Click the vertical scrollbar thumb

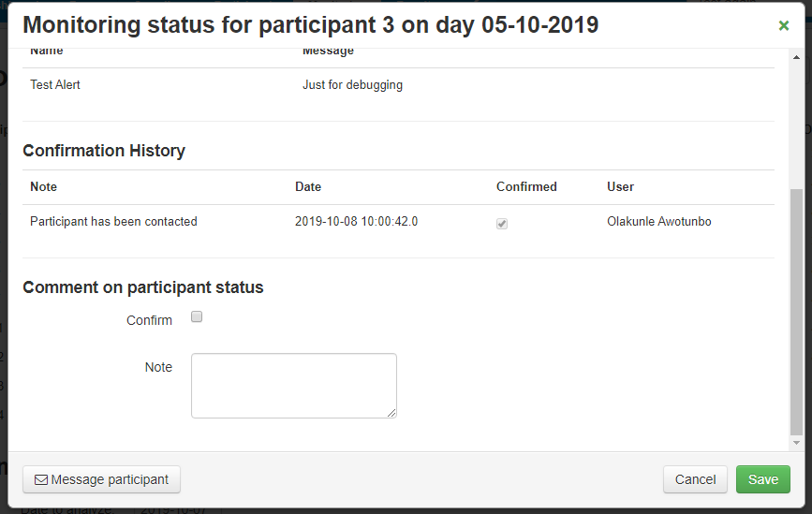796,312
